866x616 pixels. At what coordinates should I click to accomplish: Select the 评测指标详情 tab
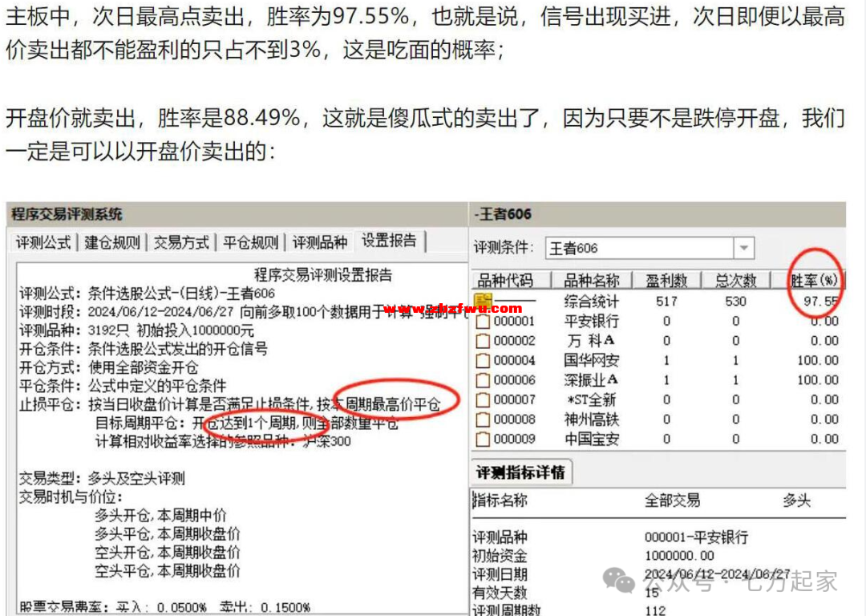(x=520, y=472)
